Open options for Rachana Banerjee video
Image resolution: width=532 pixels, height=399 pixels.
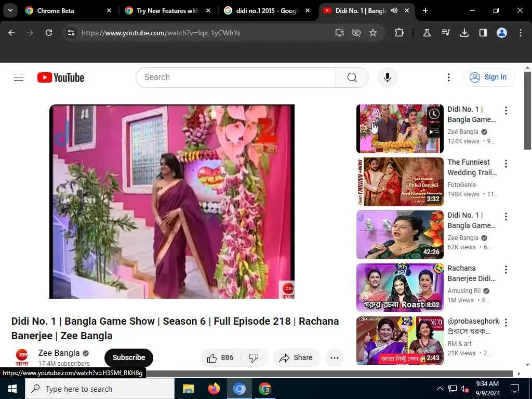click(x=506, y=270)
